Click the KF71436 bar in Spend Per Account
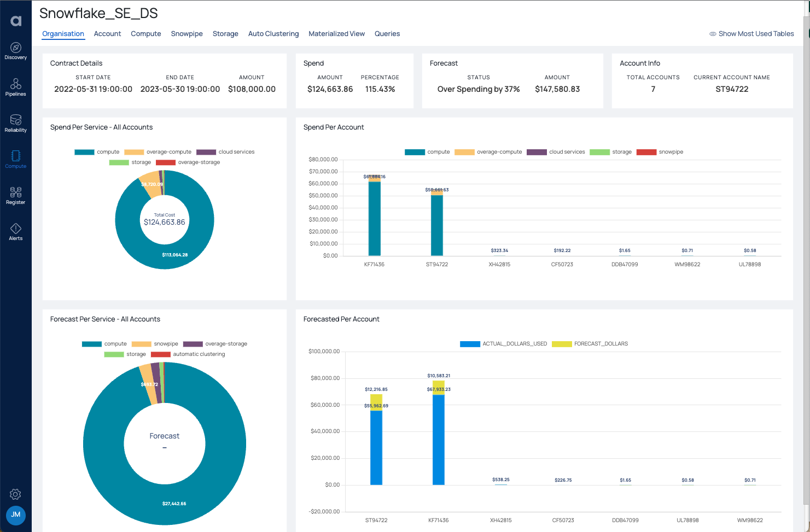This screenshot has width=810, height=532. [375, 216]
